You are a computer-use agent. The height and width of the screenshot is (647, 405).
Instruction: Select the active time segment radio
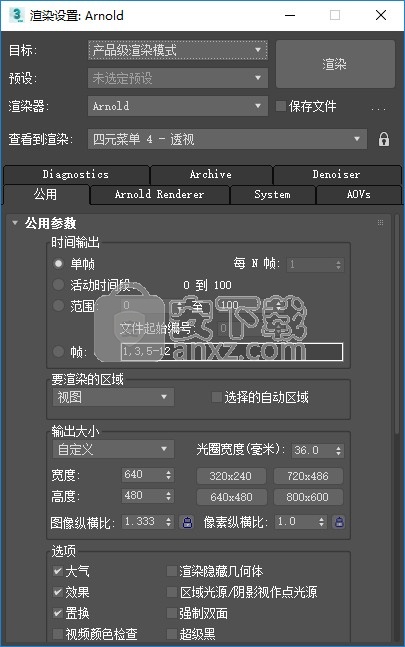pos(59,284)
